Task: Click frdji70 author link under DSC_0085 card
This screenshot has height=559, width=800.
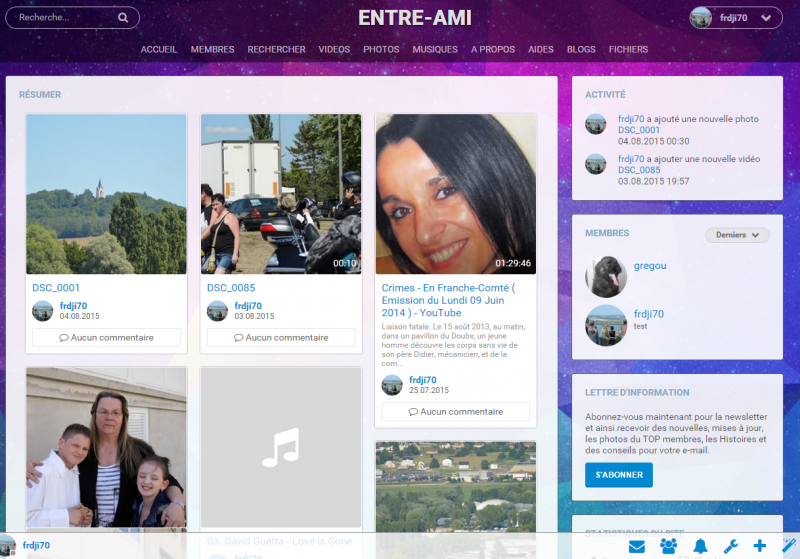Action: pyautogui.click(x=248, y=306)
